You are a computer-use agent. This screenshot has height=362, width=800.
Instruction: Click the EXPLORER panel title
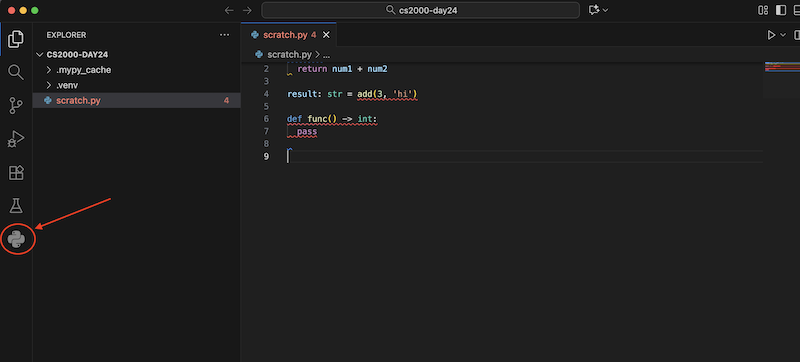tap(66, 35)
